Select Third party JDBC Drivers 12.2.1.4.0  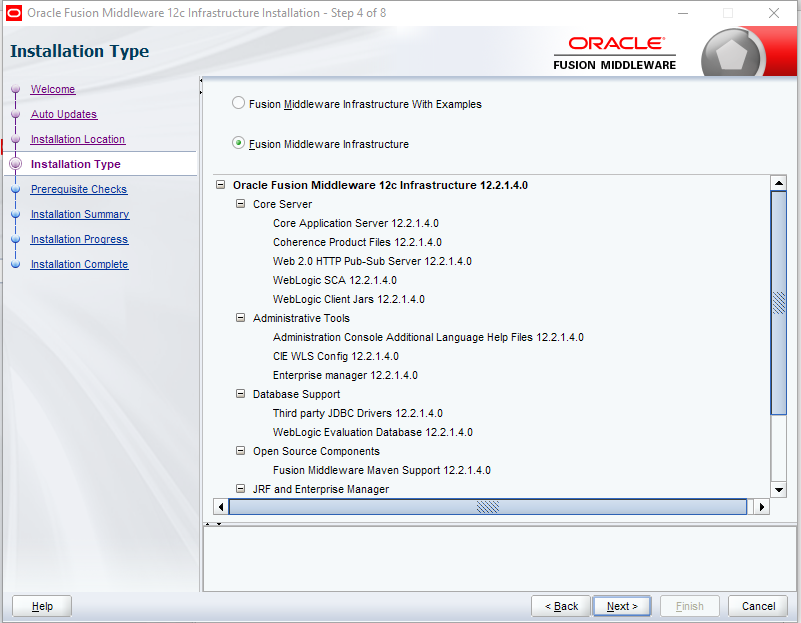[x=358, y=413]
